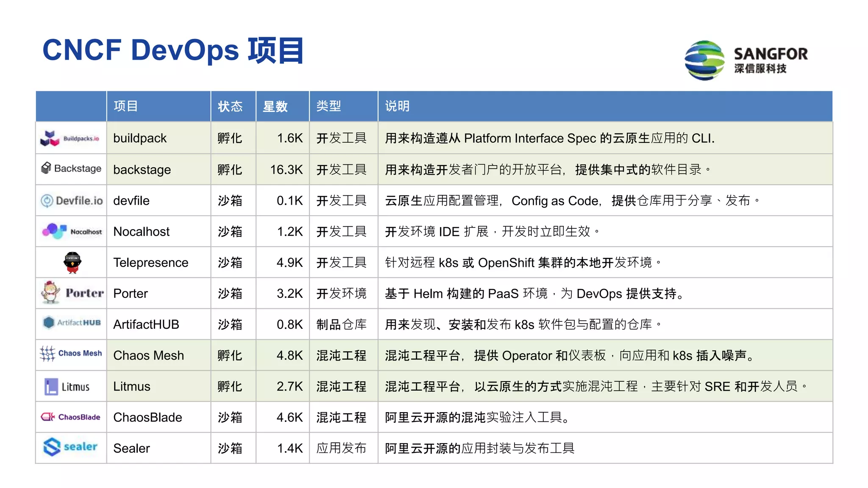
Task: Click the 1.2K star count value
Action: pyautogui.click(x=290, y=231)
